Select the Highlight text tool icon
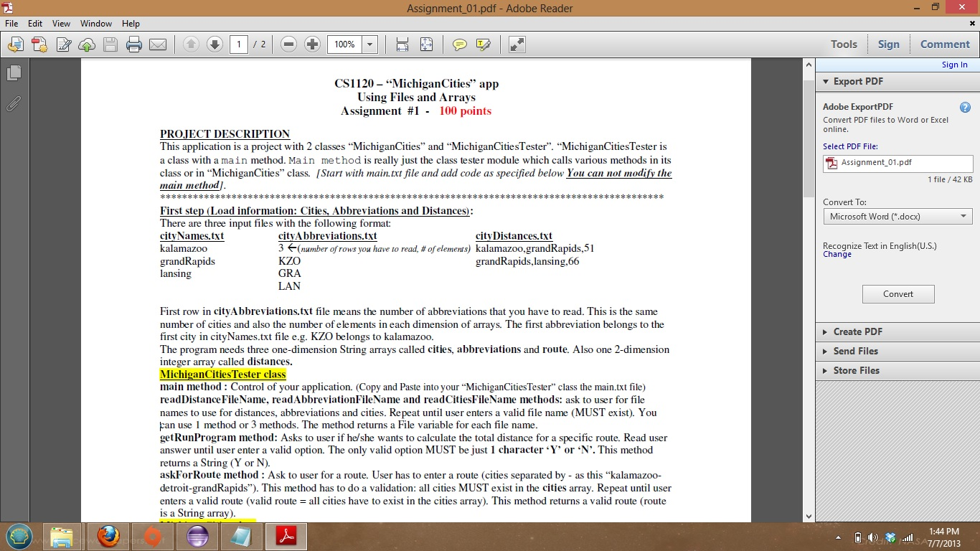Image resolution: width=980 pixels, height=551 pixels. [x=484, y=44]
